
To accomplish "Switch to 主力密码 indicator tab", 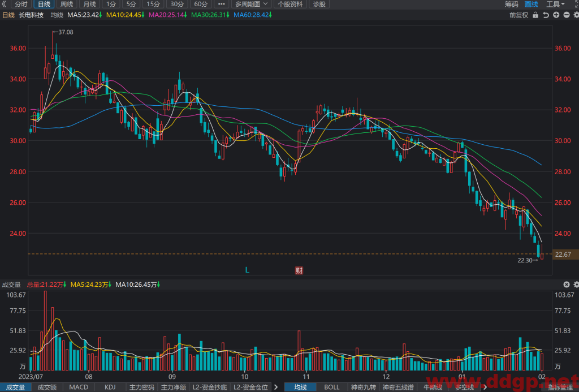I will 142,387.
